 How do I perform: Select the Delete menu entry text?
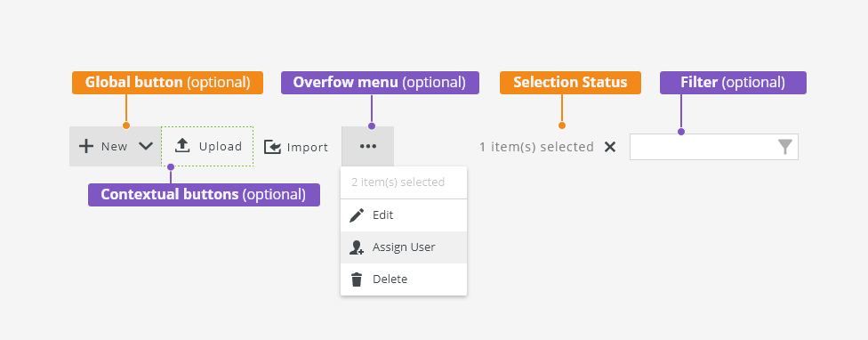[390, 279]
